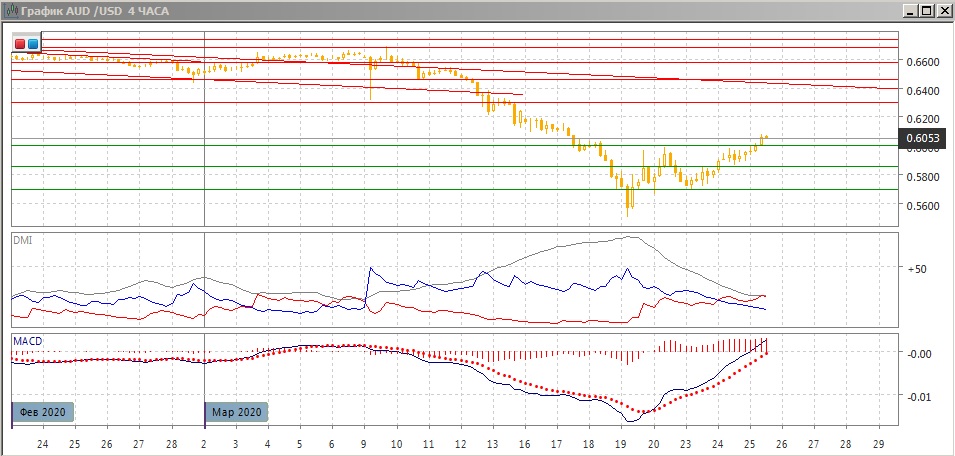The image size is (955, 456).
Task: Click date 9 on the time axis
Action: pos(366,442)
